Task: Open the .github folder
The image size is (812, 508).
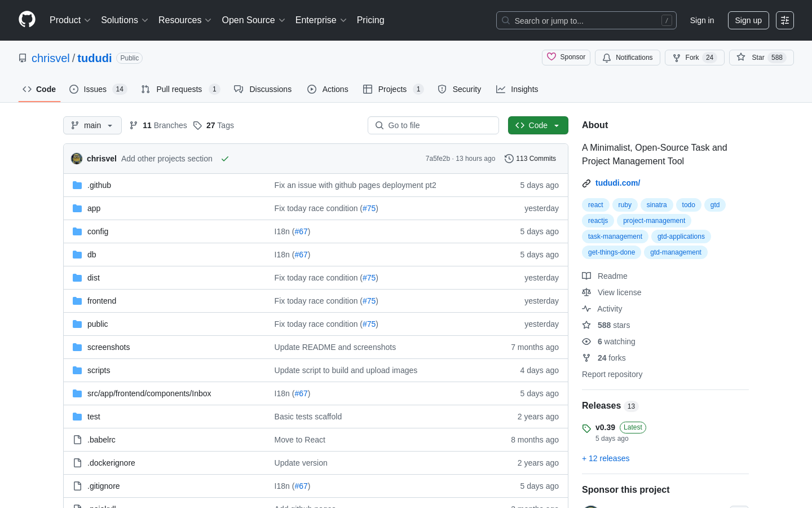Action: point(99,185)
